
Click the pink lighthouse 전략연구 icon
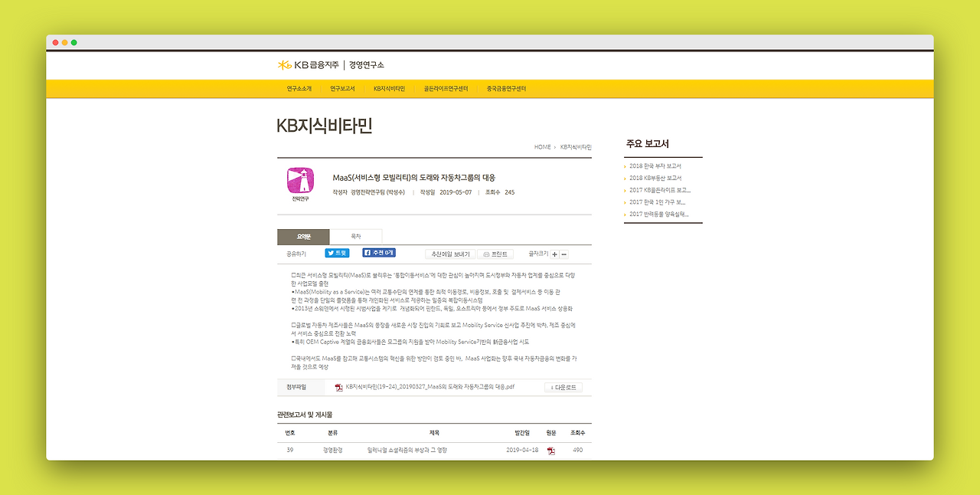300,180
